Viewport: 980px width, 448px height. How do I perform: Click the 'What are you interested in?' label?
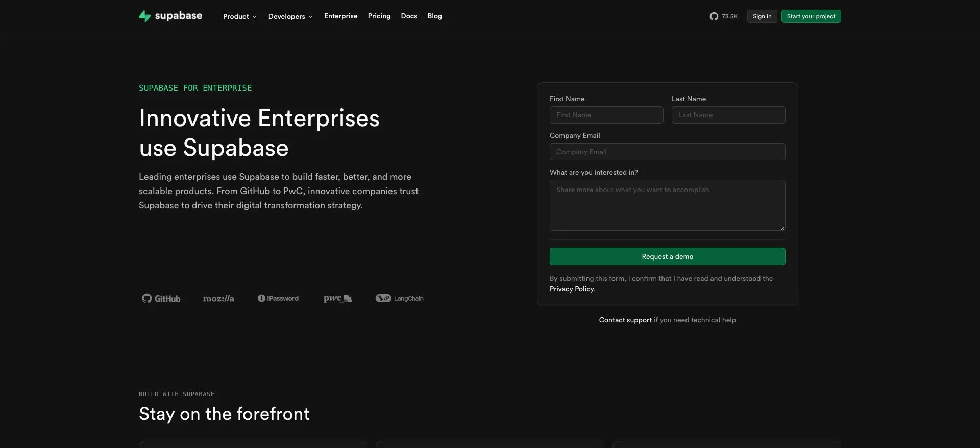pos(594,172)
